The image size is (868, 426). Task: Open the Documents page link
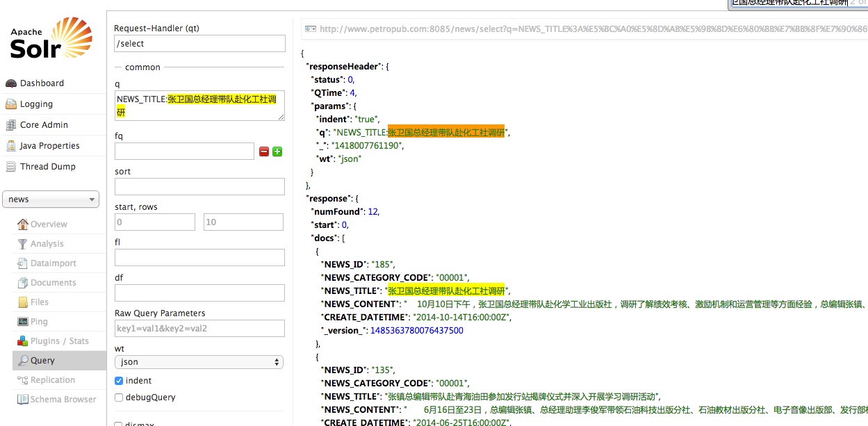tap(54, 283)
